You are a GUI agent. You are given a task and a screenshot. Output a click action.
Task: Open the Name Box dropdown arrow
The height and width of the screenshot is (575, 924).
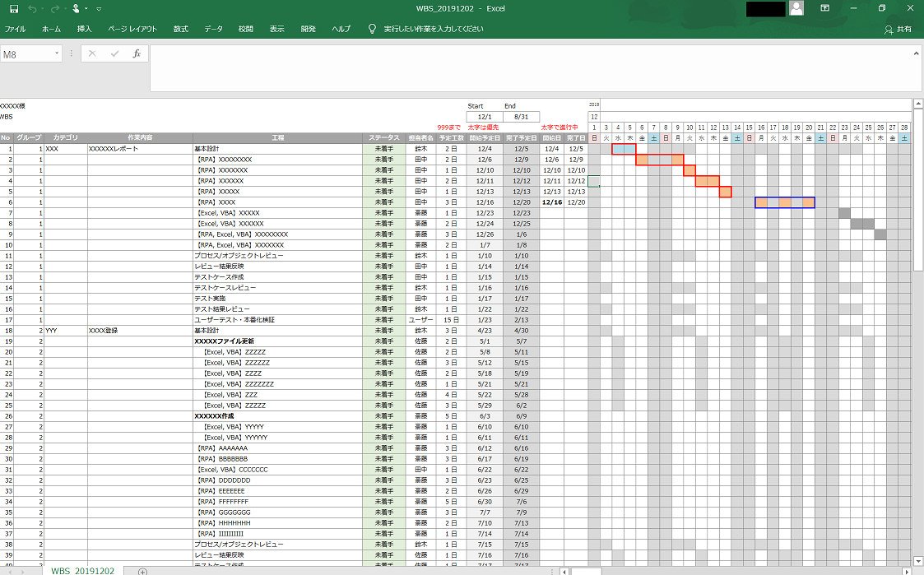pos(56,53)
